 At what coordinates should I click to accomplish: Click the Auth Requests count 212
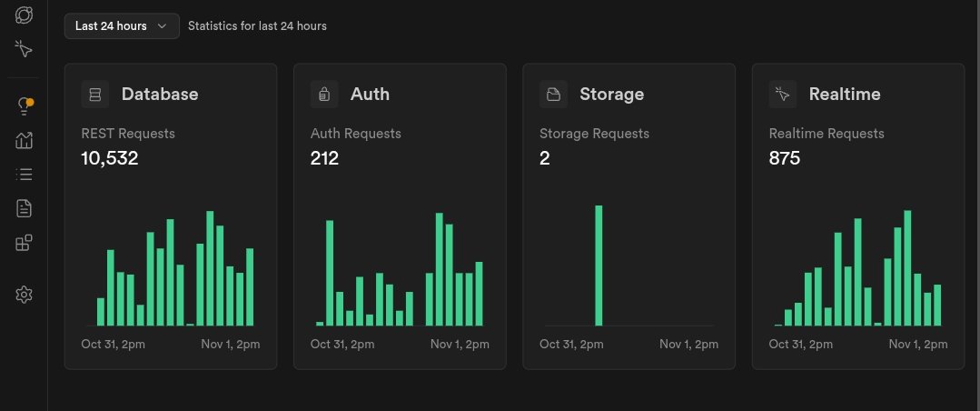click(x=324, y=158)
